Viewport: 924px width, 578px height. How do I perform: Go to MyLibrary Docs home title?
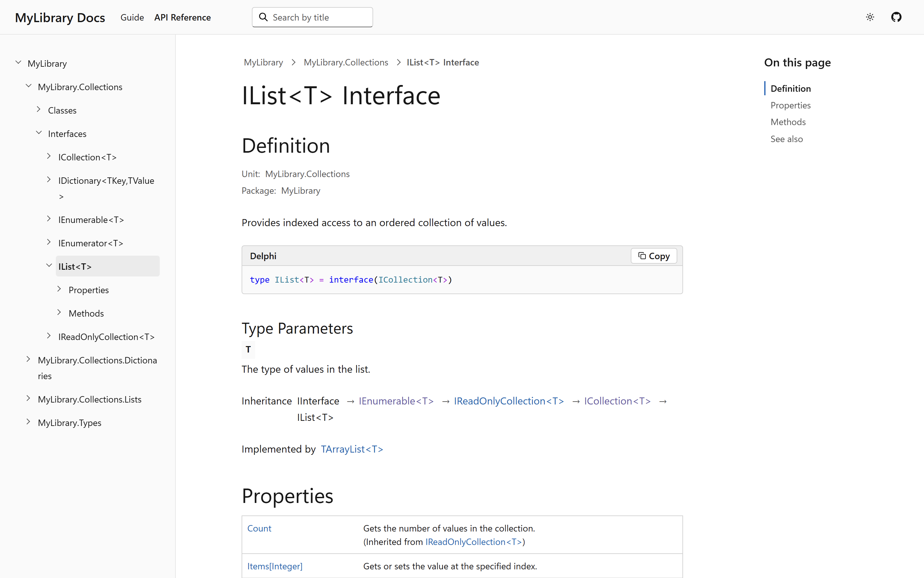[60, 18]
